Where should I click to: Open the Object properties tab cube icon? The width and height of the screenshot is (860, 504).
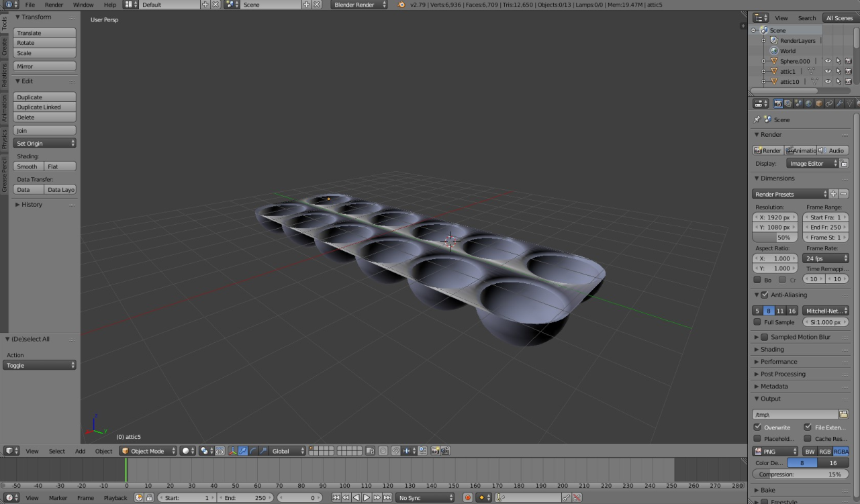(819, 103)
